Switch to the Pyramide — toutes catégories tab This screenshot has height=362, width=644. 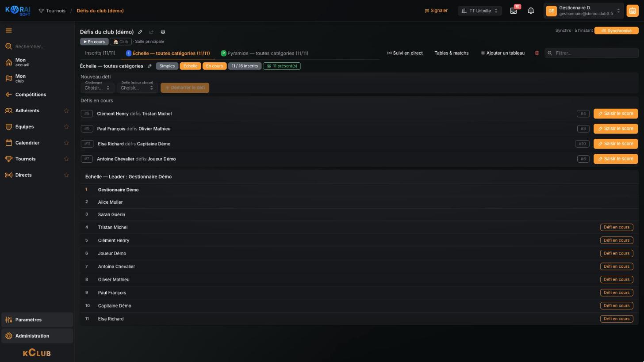264,53
